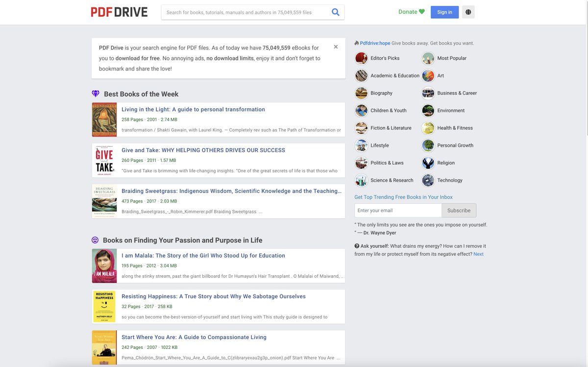Click the Lifestyle category icon
Image resolution: width=588 pixels, height=367 pixels.
tap(362, 145)
